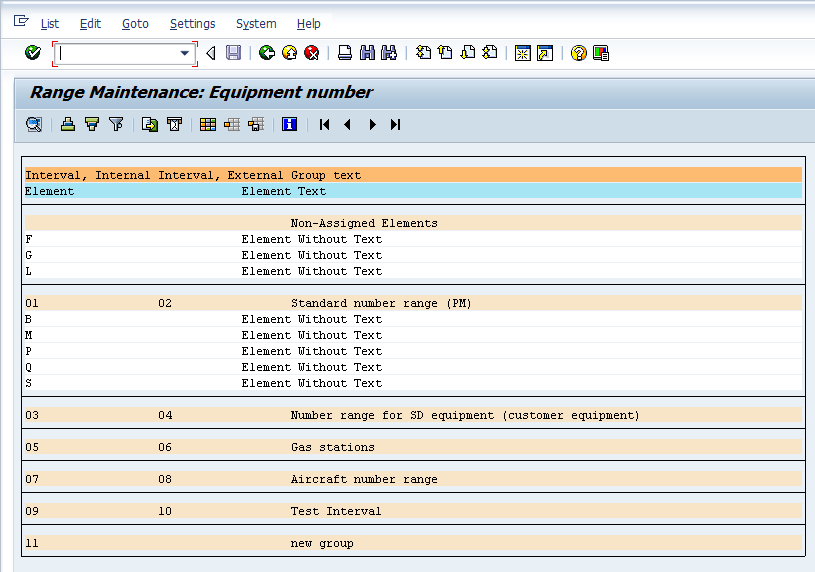The image size is (815, 572).
Task: Click the green Back arrow icon
Action: [267, 53]
